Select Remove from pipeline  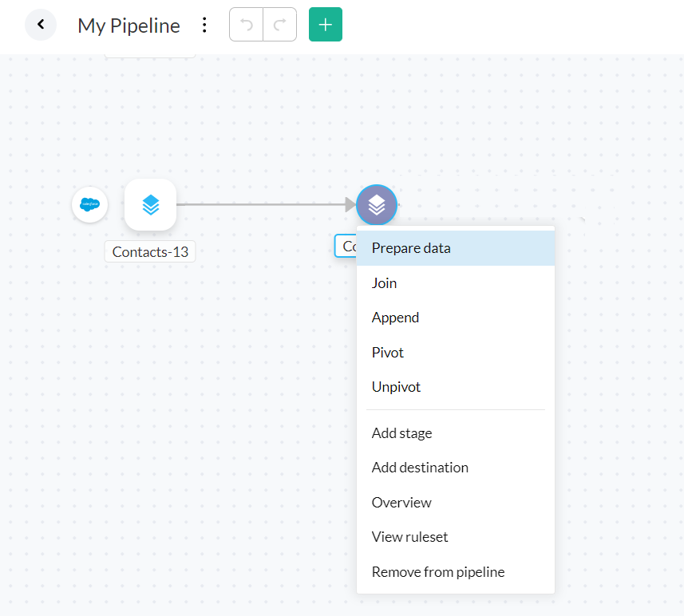tap(438, 572)
